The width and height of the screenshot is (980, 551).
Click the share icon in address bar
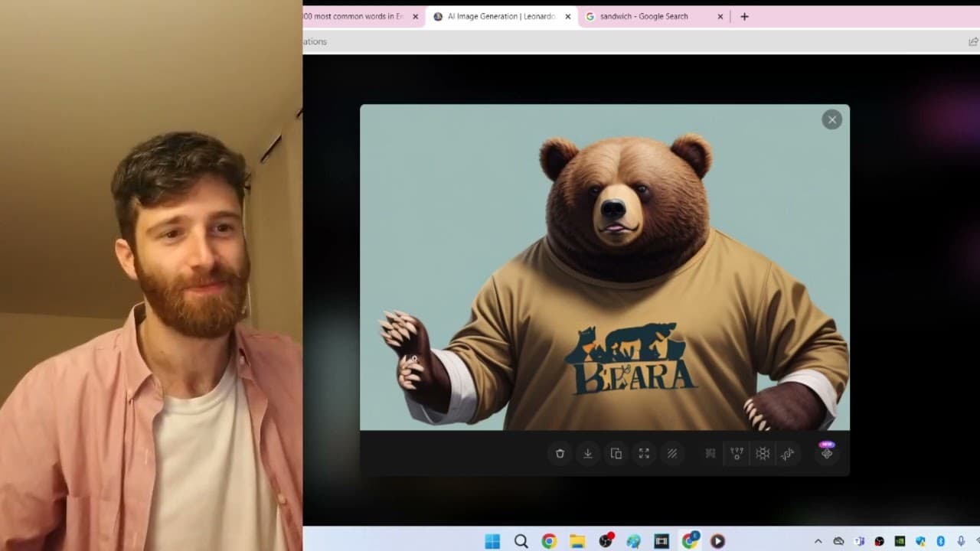pyautogui.click(x=973, y=42)
